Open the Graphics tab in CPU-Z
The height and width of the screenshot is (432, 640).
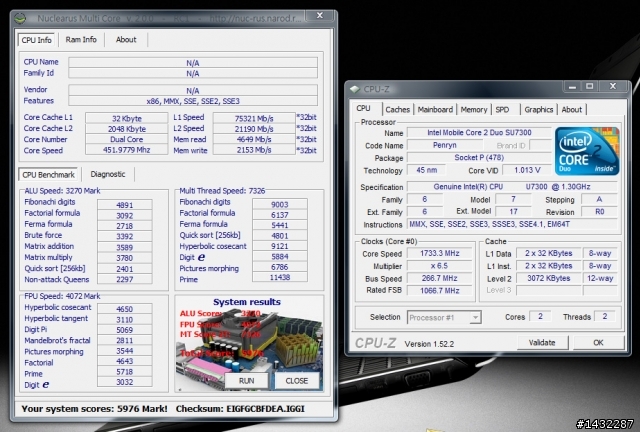538,109
